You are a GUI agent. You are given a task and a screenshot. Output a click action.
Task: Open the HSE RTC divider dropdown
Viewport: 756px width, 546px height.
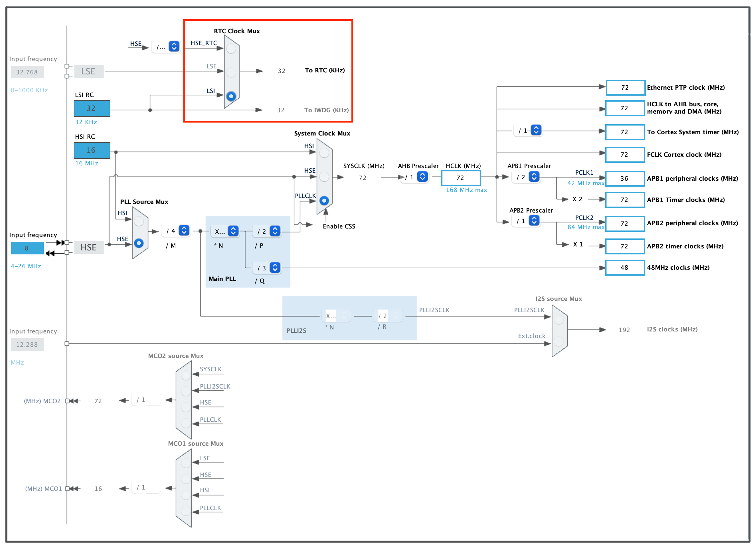174,46
